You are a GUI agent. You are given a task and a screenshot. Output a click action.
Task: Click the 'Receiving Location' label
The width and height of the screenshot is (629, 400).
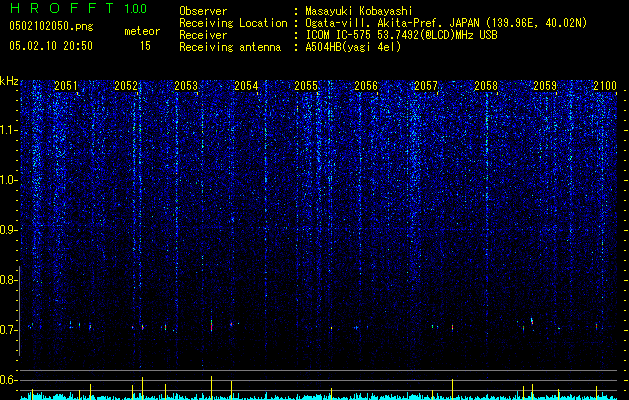tap(233, 23)
